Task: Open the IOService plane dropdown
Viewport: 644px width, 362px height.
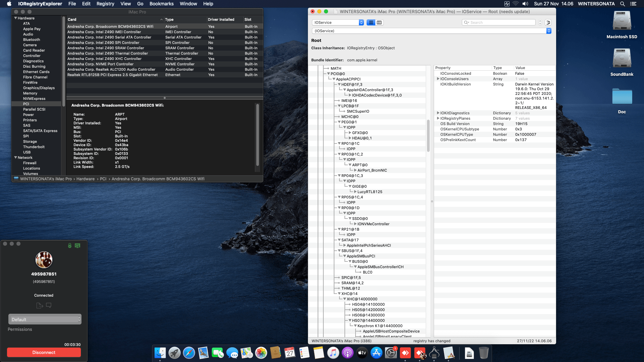Action: coord(338,22)
